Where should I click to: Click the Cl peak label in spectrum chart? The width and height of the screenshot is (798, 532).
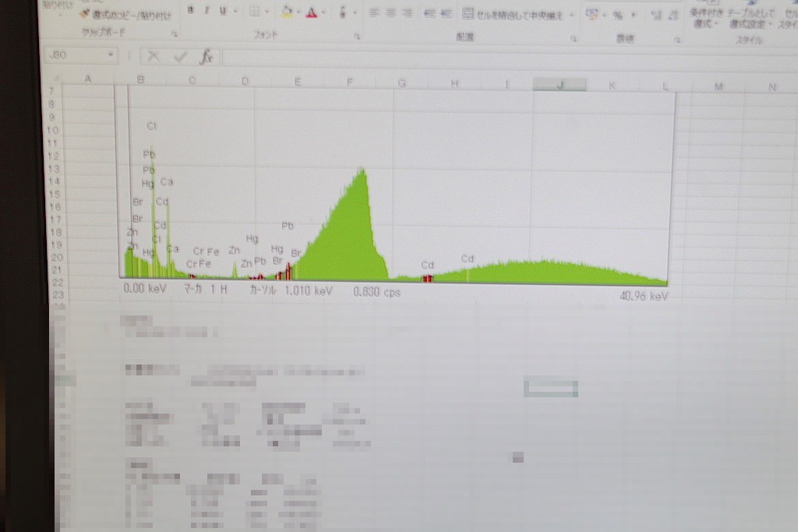151,125
